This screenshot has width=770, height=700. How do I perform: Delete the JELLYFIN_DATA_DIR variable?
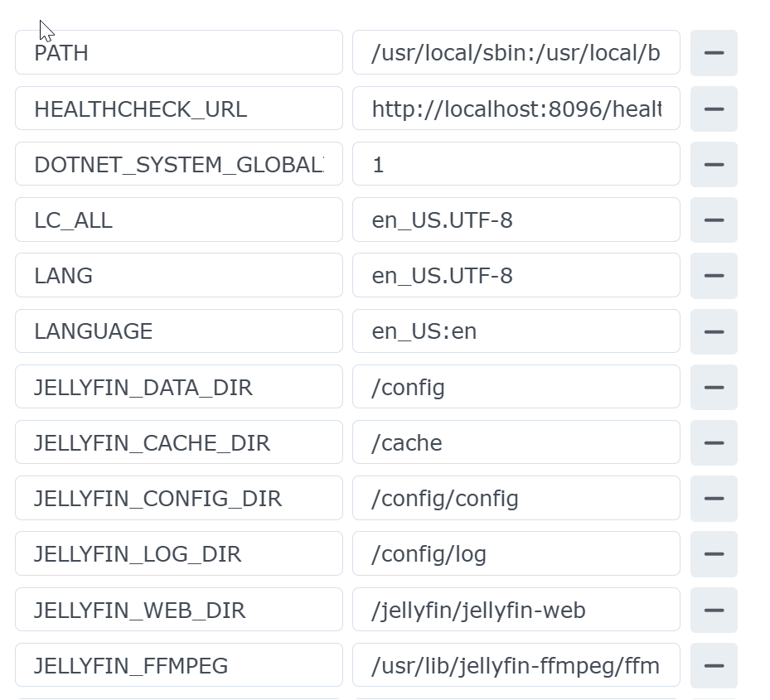coord(714,387)
